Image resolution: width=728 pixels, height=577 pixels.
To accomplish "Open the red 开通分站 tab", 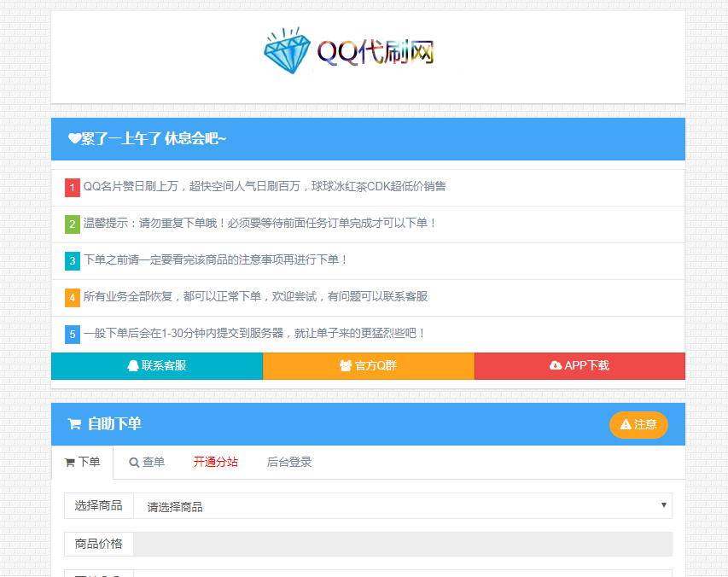I will click(x=215, y=462).
